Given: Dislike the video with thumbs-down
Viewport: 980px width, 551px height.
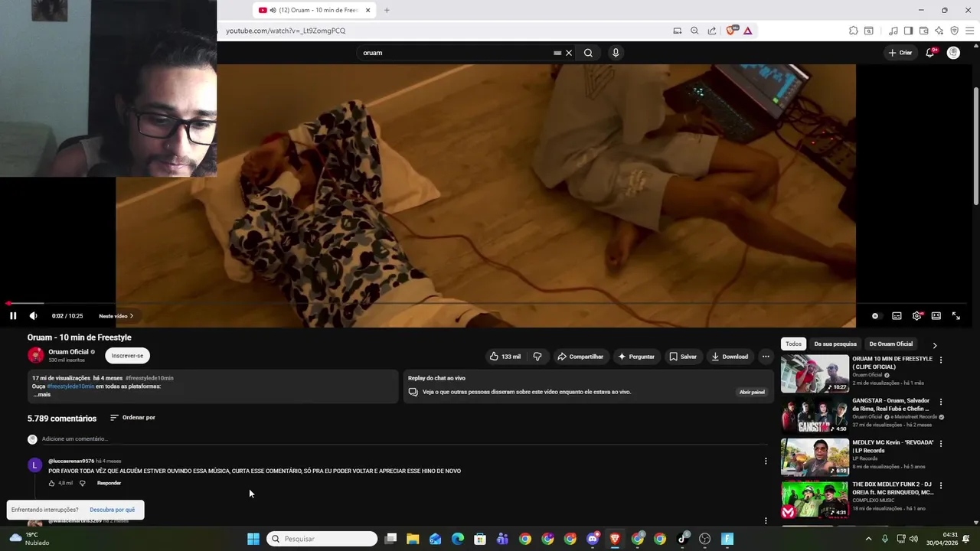Looking at the screenshot, I should tap(537, 357).
